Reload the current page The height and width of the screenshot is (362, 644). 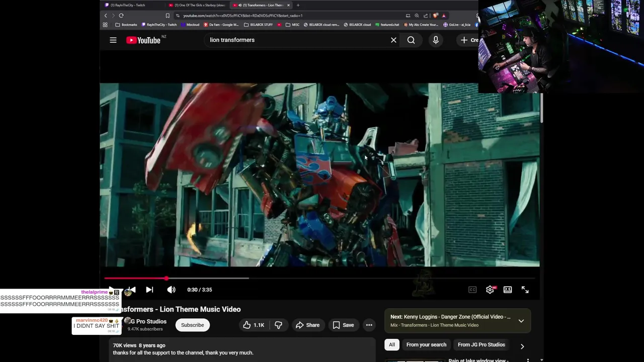coord(121,16)
